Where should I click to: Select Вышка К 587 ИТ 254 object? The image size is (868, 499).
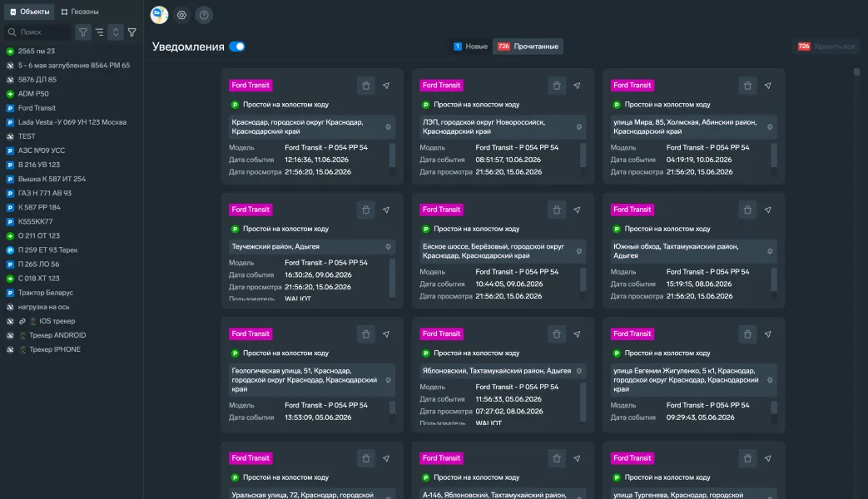pos(52,179)
